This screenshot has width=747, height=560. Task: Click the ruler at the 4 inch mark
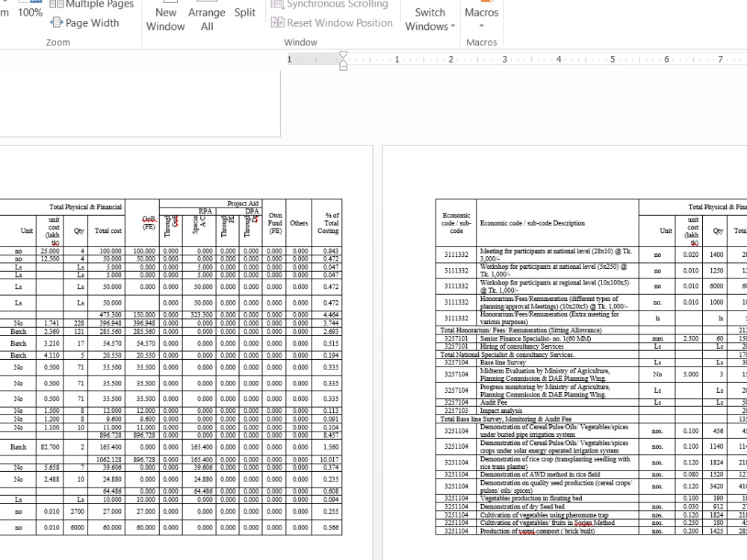point(558,60)
